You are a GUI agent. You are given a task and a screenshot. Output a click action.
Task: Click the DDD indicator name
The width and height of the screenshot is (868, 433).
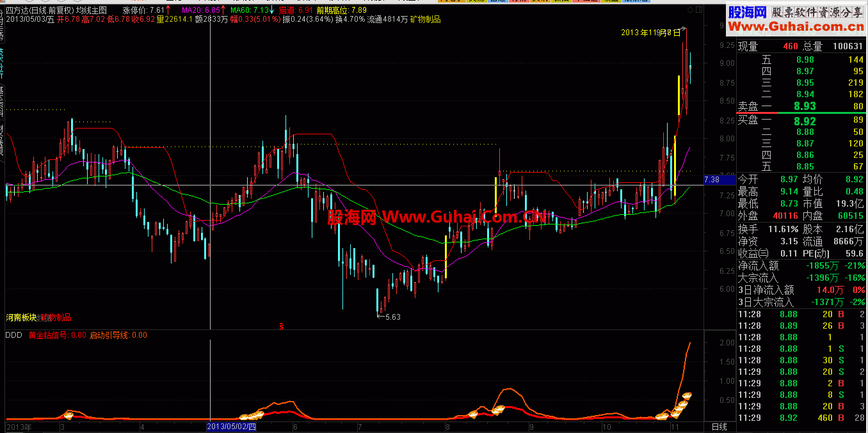coord(13,335)
